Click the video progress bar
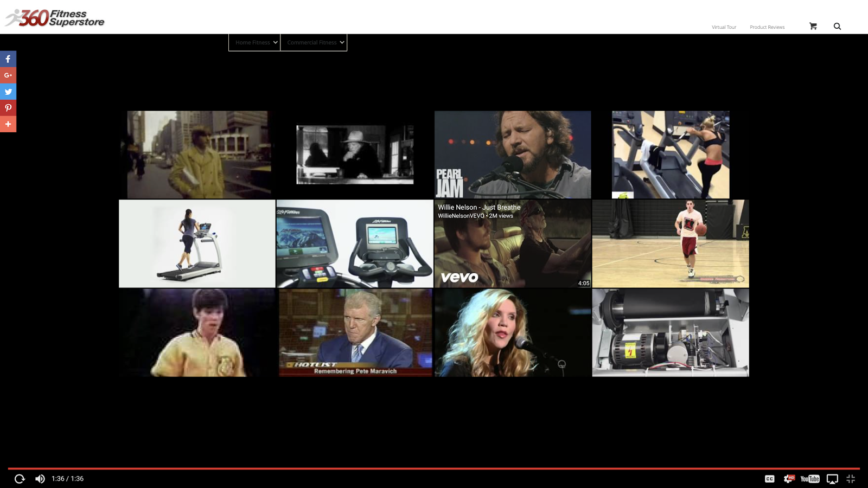Screen dimensions: 868x488 click(434, 468)
